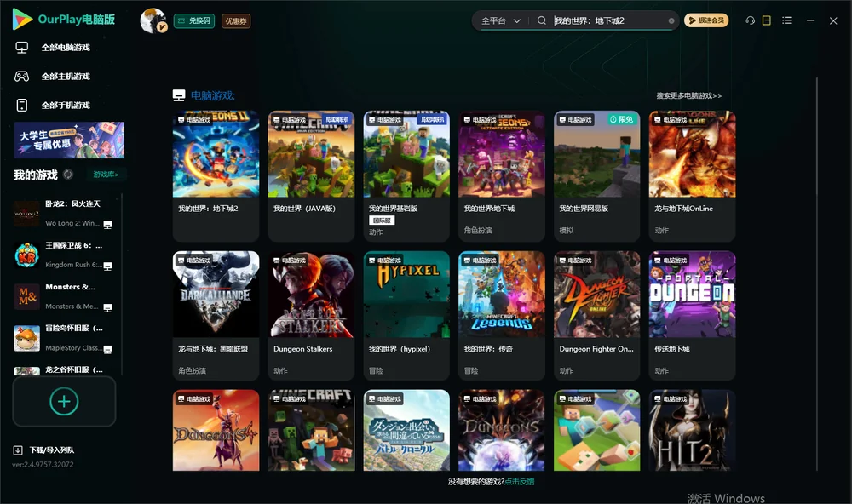
Task: Open the user avatar profile
Action: click(153, 20)
